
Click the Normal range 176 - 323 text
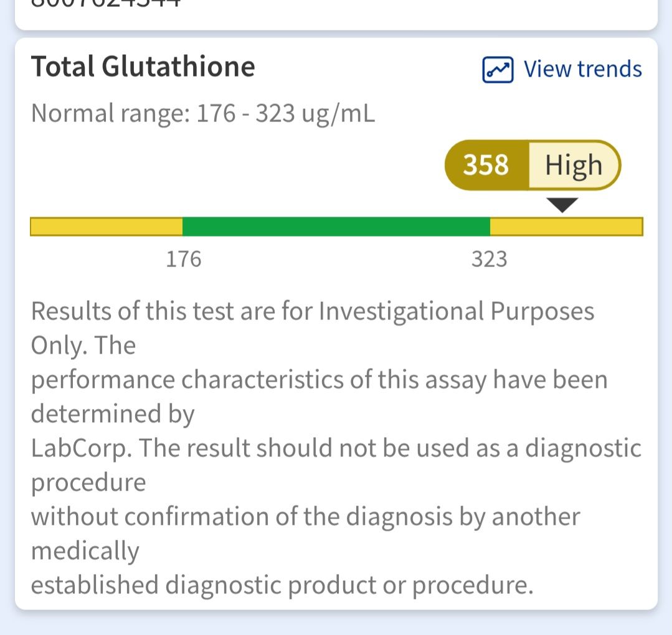(x=203, y=114)
